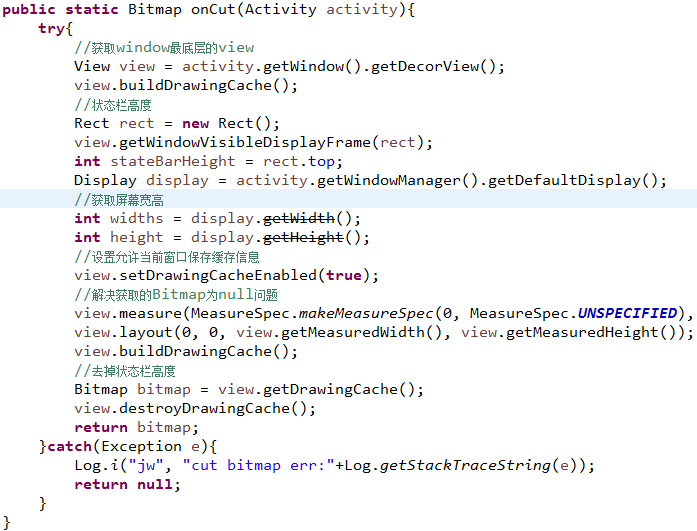Click the "jw" string literal
697x531 pixels.
pos(146,466)
